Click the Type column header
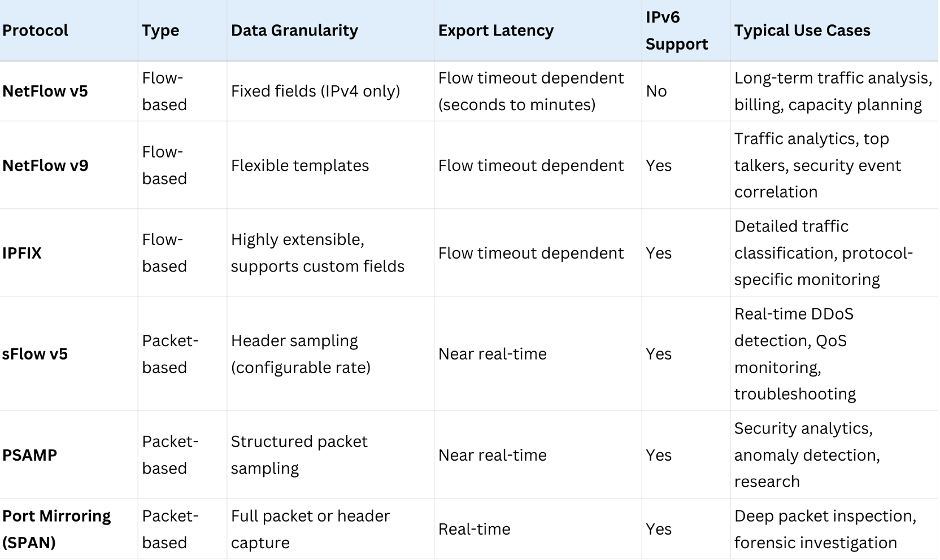This screenshot has height=560, width=940. pos(160,30)
